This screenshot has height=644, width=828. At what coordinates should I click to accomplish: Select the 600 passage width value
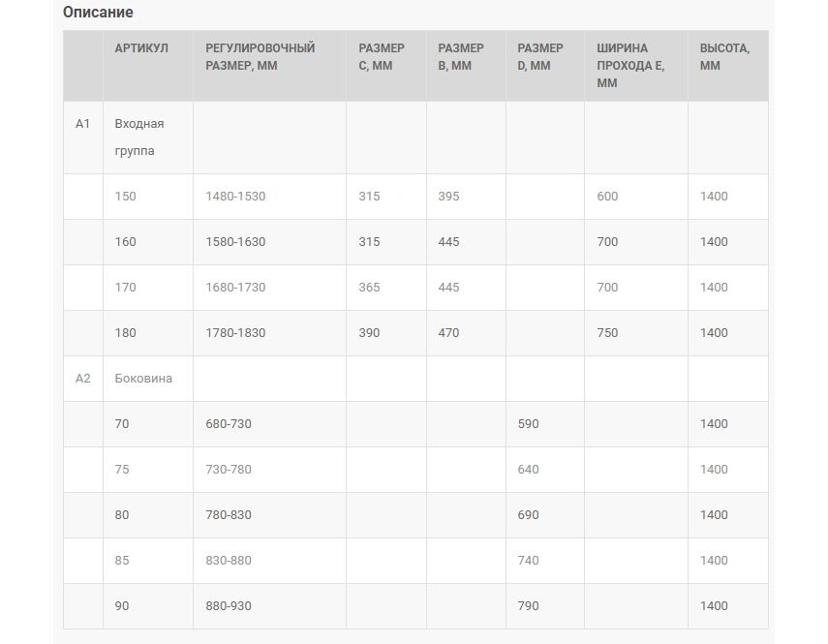[x=607, y=197]
